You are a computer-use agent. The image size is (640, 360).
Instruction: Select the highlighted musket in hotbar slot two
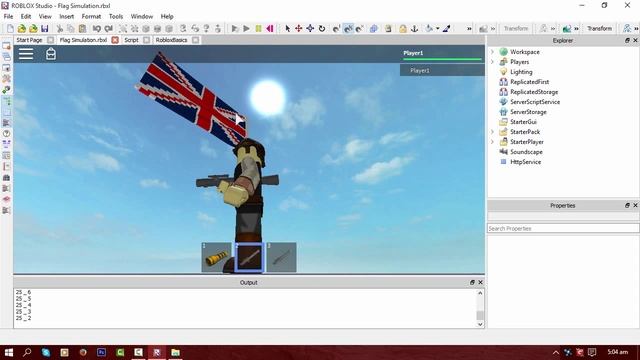coord(249,257)
